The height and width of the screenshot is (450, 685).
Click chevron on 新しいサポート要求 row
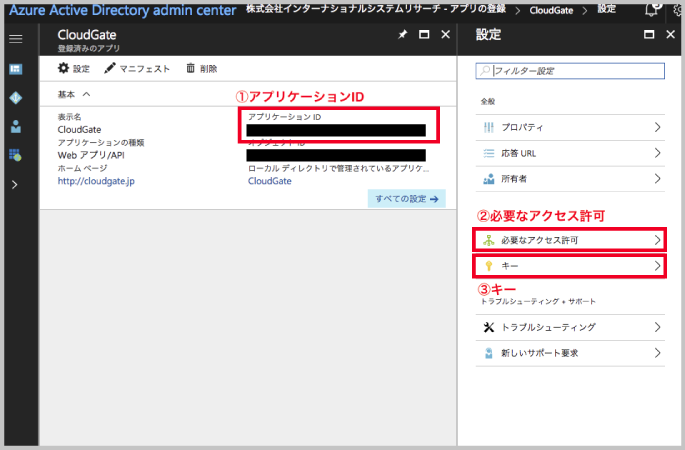tap(657, 353)
